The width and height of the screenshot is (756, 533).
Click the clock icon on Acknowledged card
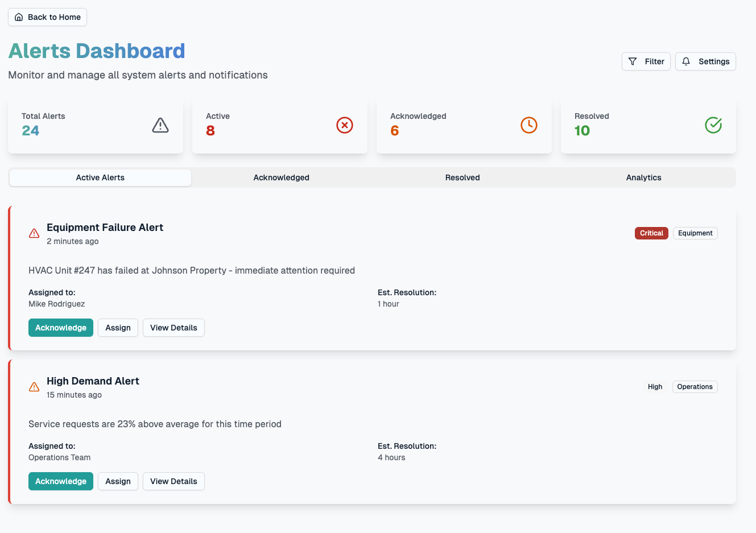(528, 125)
